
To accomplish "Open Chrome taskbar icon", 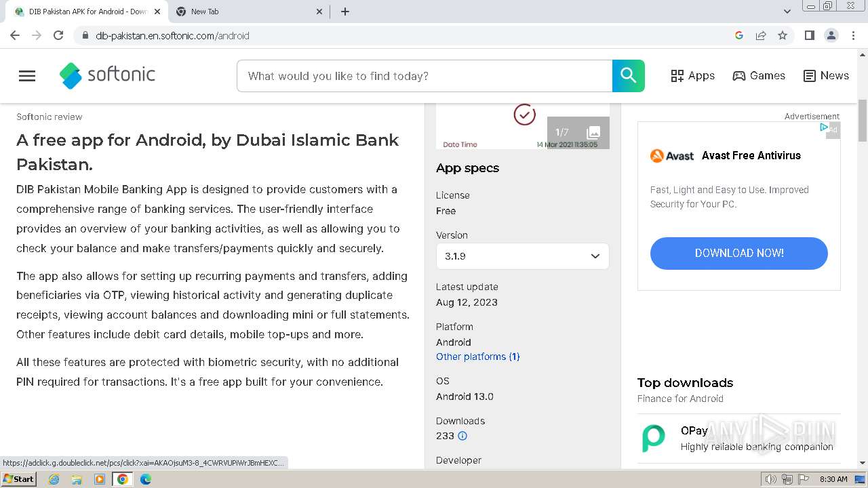I will [x=123, y=479].
